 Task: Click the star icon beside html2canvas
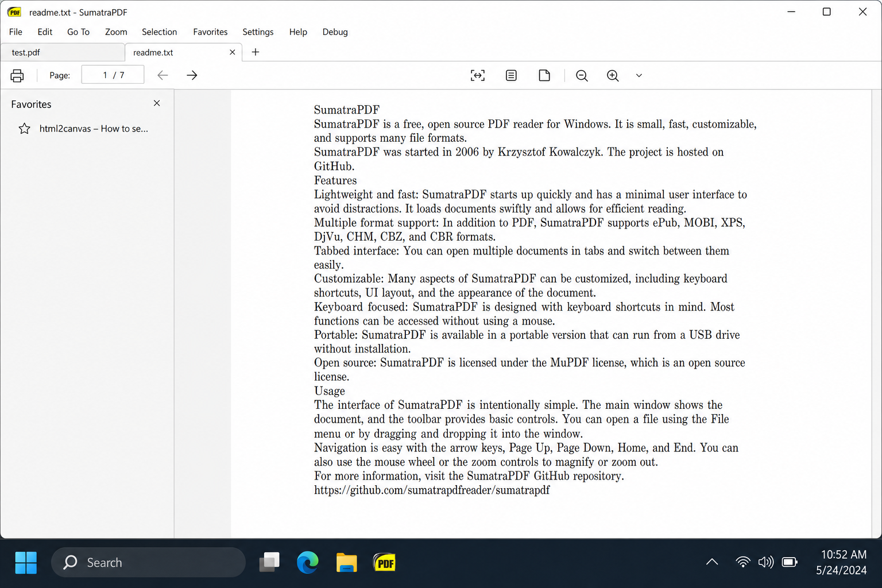[x=24, y=129]
